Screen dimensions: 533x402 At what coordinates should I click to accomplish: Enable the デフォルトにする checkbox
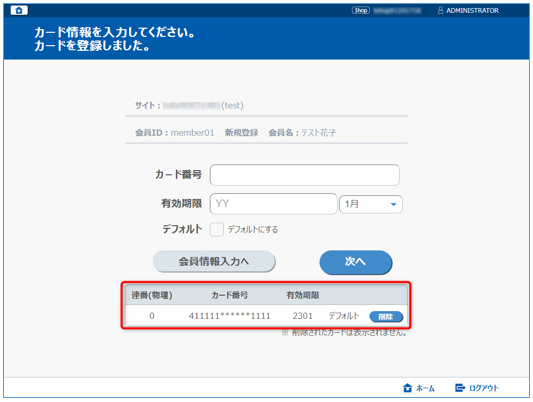[217, 229]
